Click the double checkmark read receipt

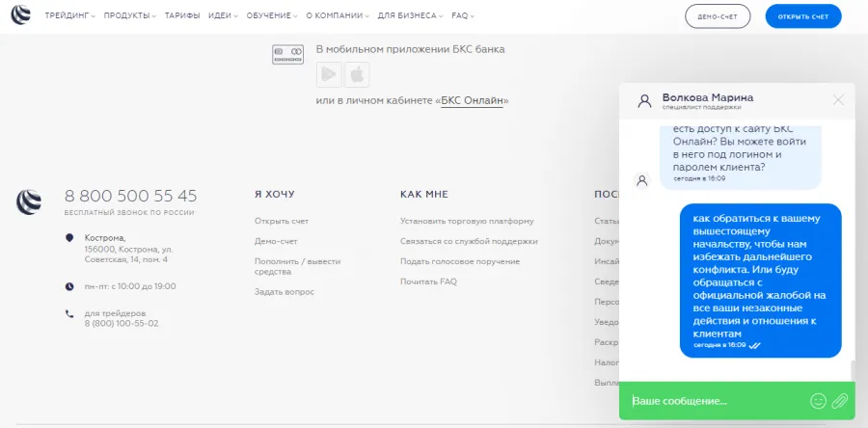(755, 345)
